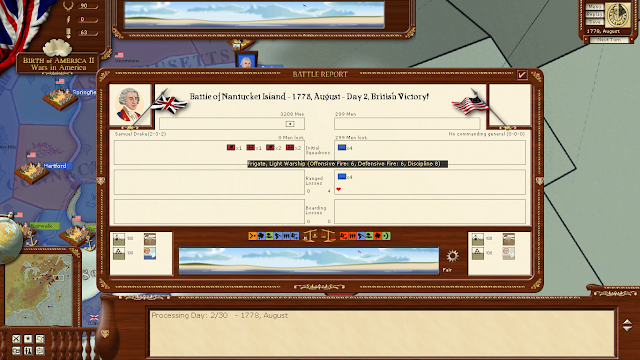Click the upper-left British terrain icon in bottom panel

pos(119,239)
